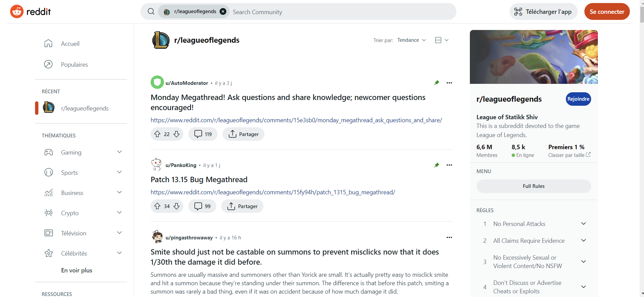Open 119 comments on Monday Megathread

[x=203, y=134]
